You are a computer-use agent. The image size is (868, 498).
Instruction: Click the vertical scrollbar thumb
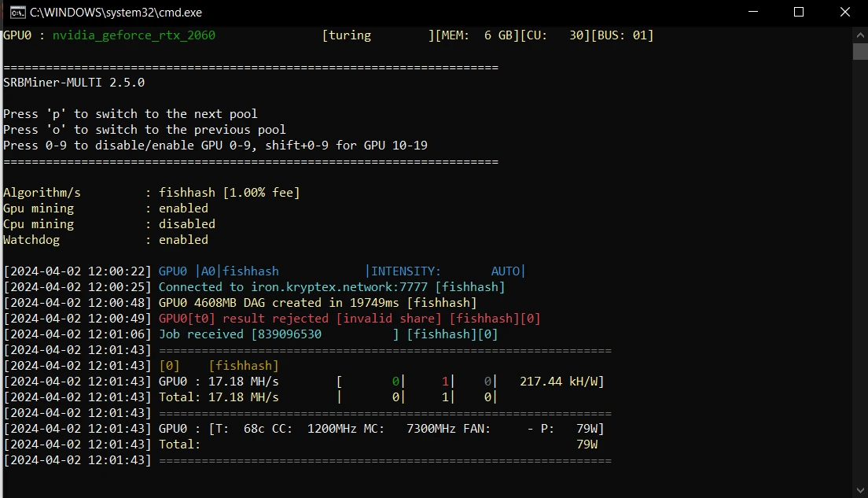pyautogui.click(x=860, y=51)
